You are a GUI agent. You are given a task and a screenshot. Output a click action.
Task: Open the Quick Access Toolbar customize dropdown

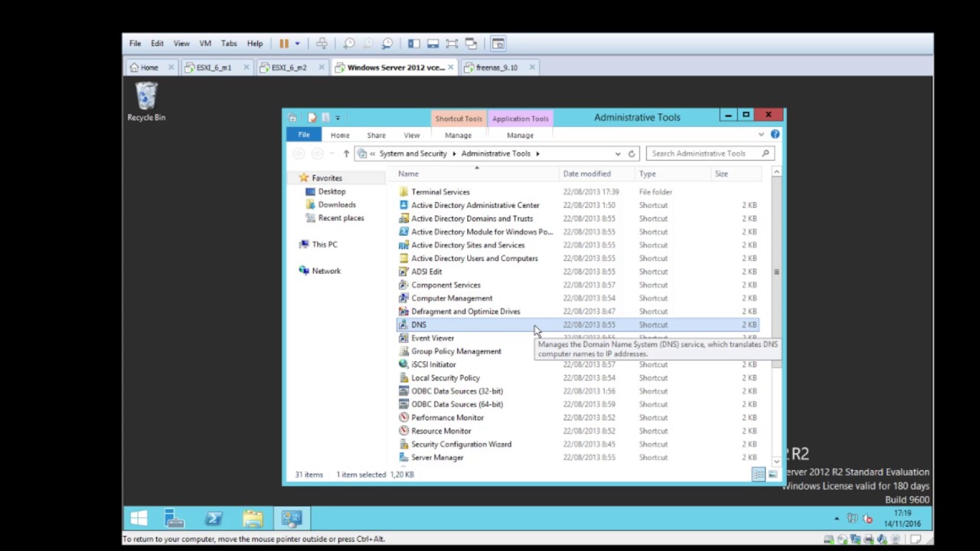coord(338,118)
